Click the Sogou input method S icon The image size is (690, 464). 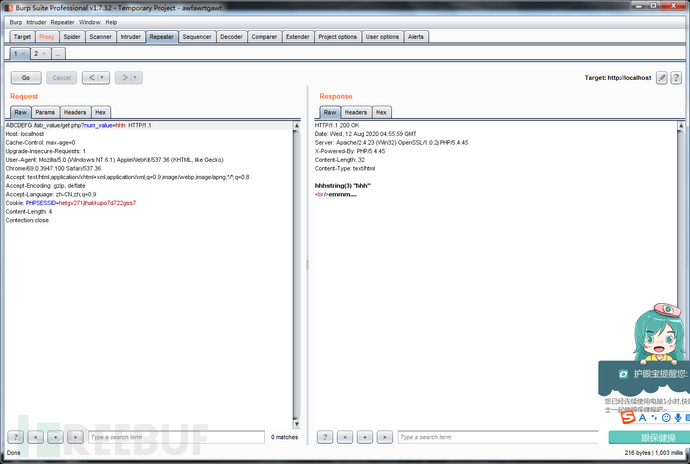tap(628, 417)
